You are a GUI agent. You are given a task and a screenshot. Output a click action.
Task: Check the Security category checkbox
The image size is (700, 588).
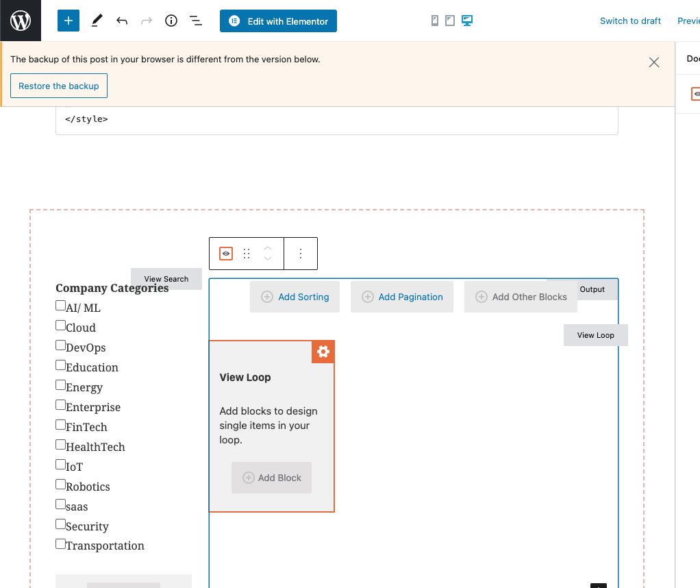61,524
